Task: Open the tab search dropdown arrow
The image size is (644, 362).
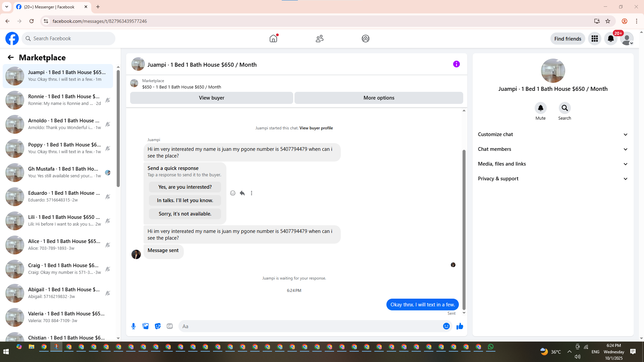Action: [7, 7]
